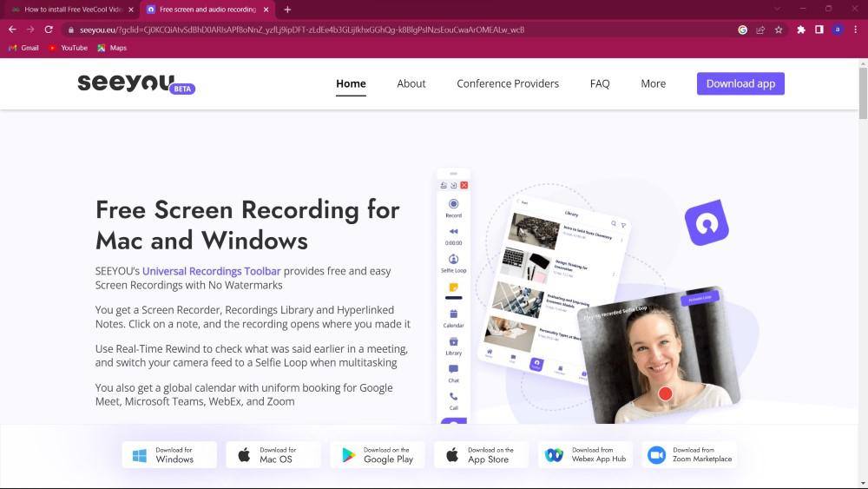Viewport: 868px width, 489px height.
Task: Open Conference Providers menu item
Action: [508, 83]
